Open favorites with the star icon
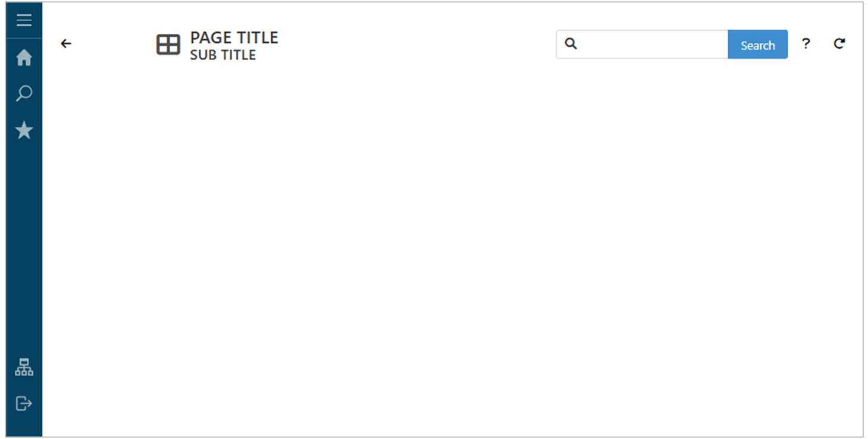 coord(24,130)
